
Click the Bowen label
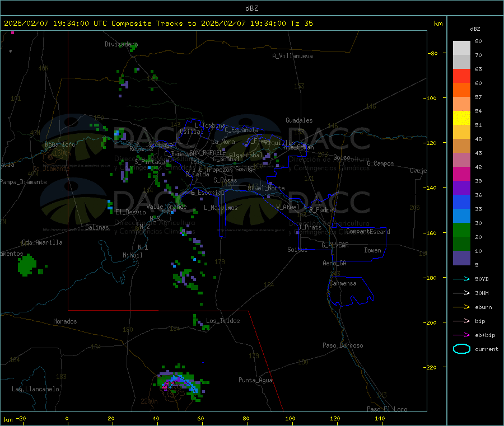(x=373, y=250)
